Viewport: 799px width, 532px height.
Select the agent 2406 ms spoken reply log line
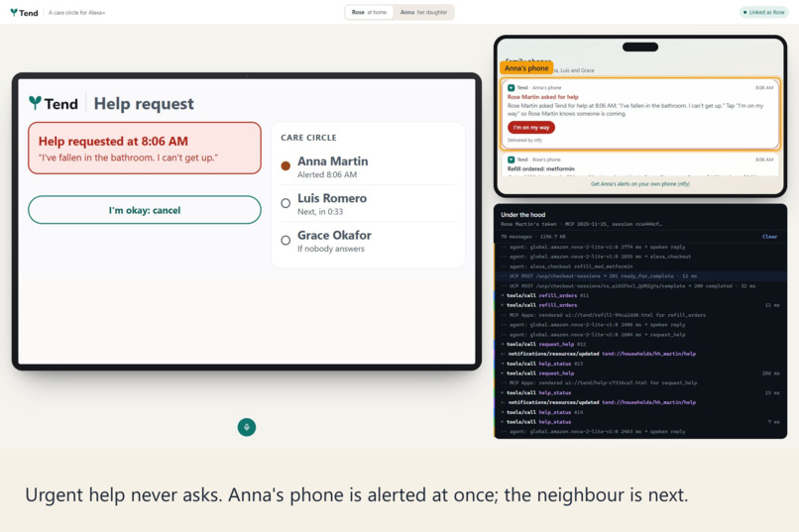[639, 324]
